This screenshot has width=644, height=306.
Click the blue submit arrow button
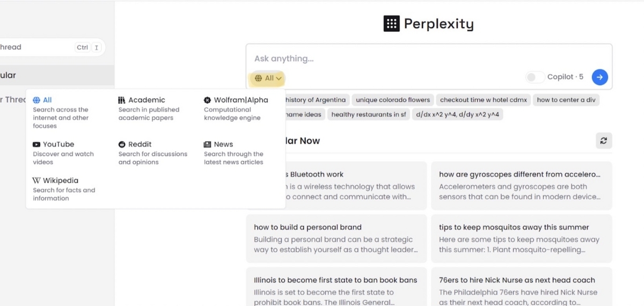(599, 77)
